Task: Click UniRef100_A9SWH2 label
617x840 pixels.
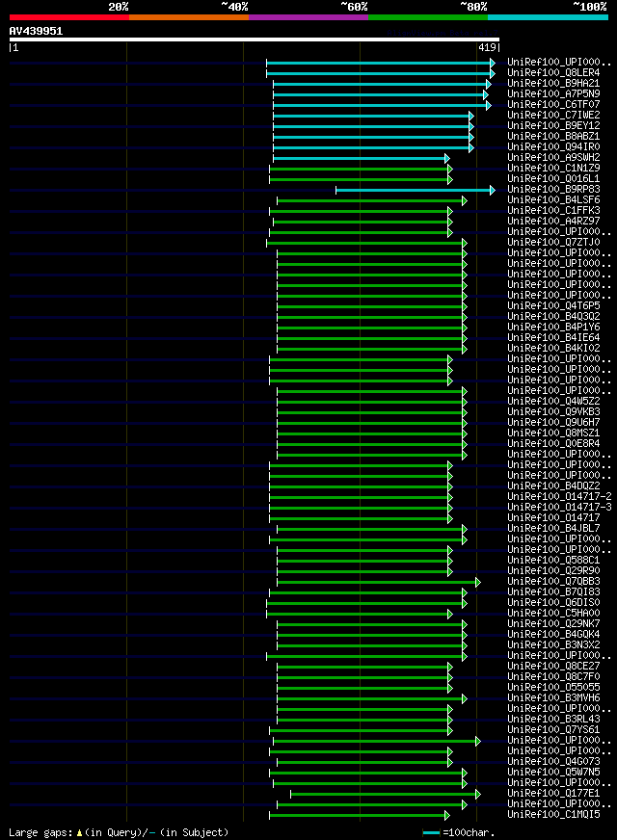Action: [553, 158]
